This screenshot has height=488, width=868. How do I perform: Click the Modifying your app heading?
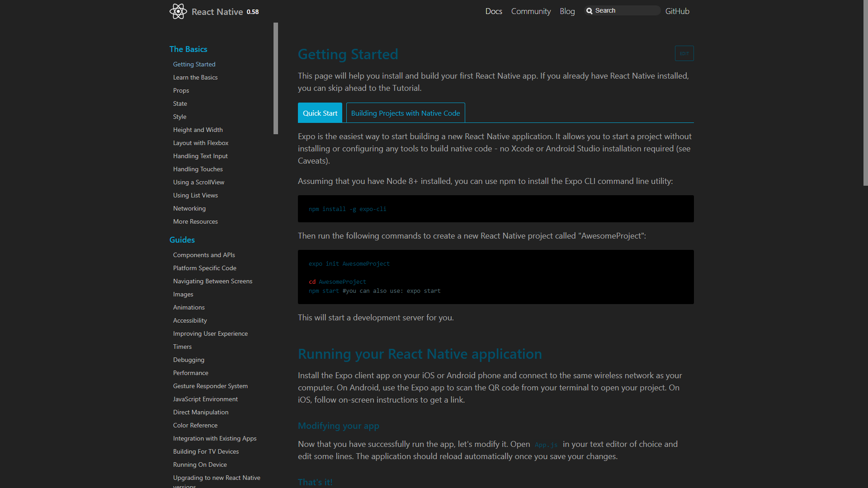[x=339, y=426]
